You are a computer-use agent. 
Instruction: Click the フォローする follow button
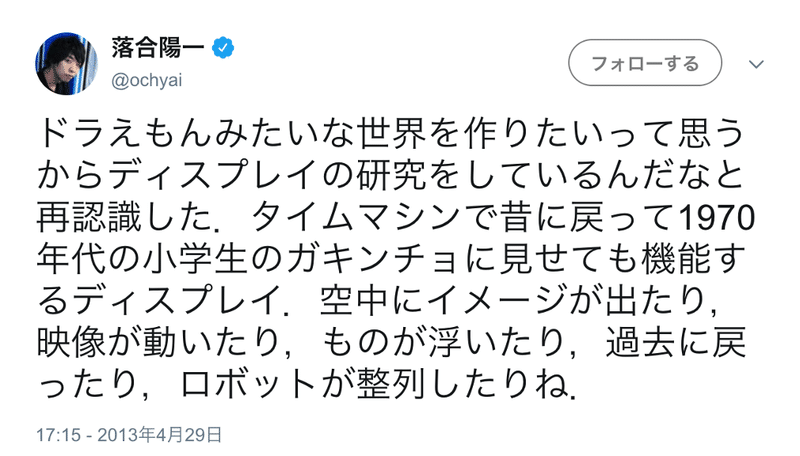pyautogui.click(x=645, y=63)
